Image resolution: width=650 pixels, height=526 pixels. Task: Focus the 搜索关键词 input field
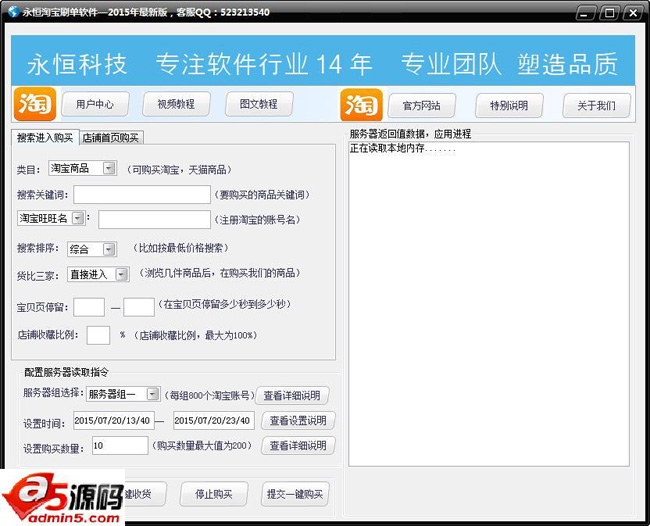pyautogui.click(x=142, y=194)
